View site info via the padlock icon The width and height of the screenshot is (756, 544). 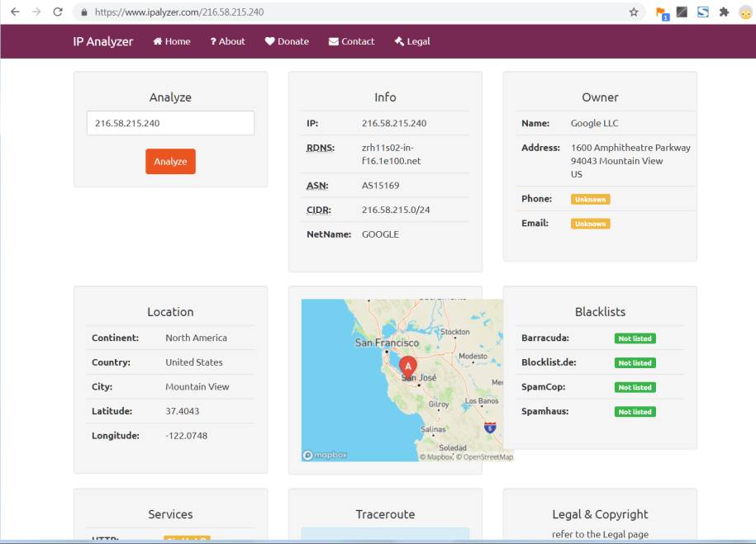pyautogui.click(x=84, y=12)
